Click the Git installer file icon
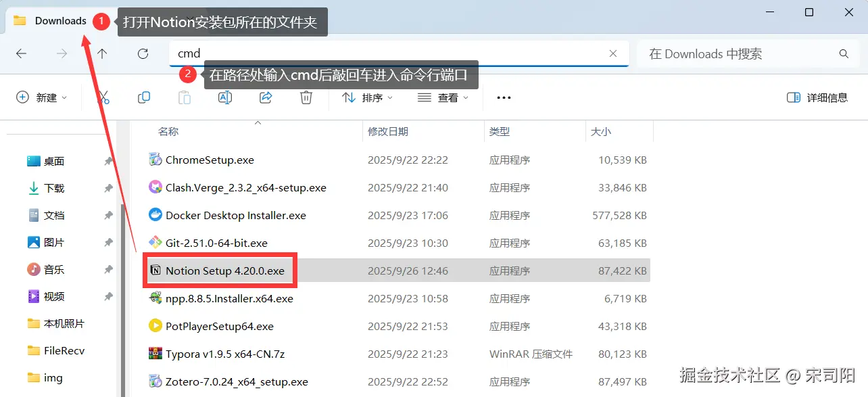Image resolution: width=868 pixels, height=397 pixels. click(155, 243)
